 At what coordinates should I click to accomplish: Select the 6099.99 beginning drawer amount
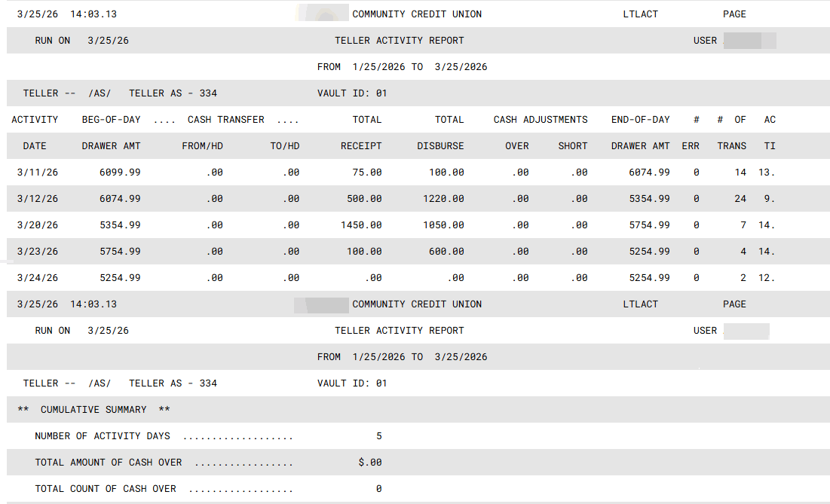click(120, 173)
